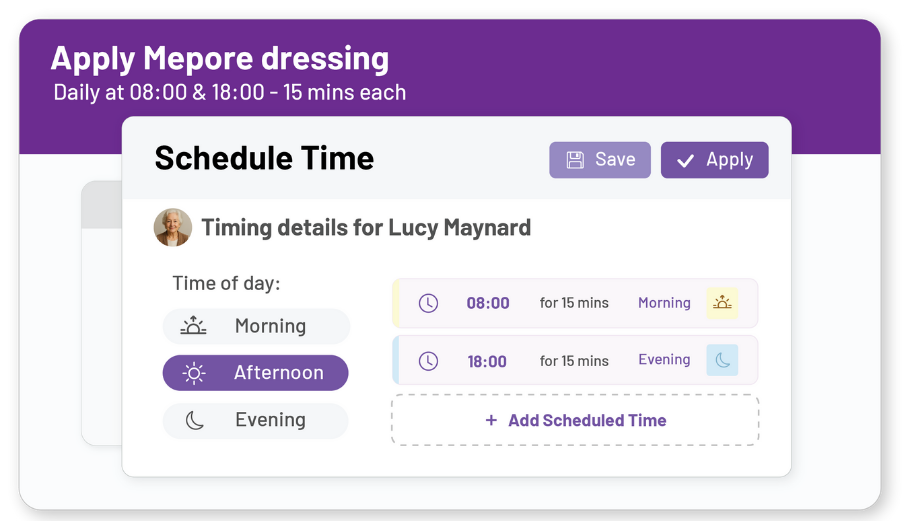Screen dimensions: 910x522
Task: Click the floppy disk Save icon
Action: pyautogui.click(x=575, y=160)
